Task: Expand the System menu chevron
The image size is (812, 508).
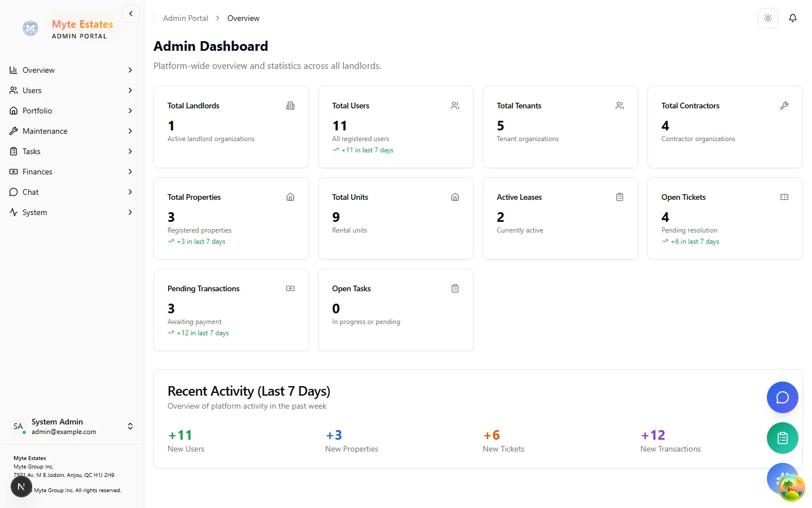Action: tap(130, 212)
